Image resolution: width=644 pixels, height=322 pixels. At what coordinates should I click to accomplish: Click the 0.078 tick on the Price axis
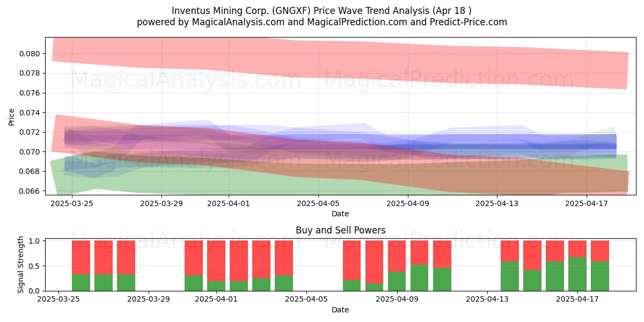click(x=31, y=73)
